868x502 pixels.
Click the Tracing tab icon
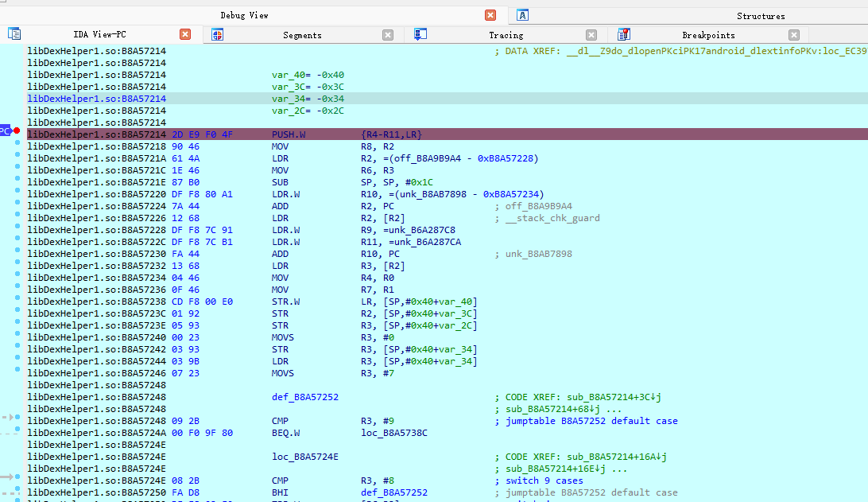(x=420, y=34)
